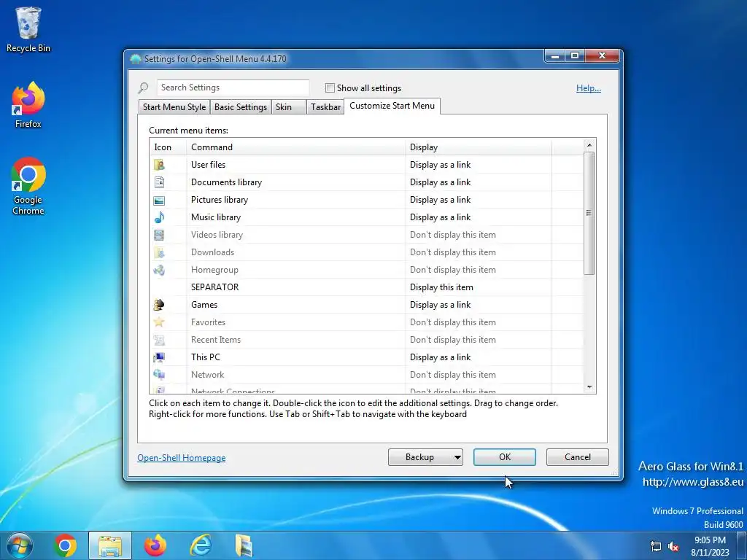Click the Display column header

pyautogui.click(x=479, y=147)
